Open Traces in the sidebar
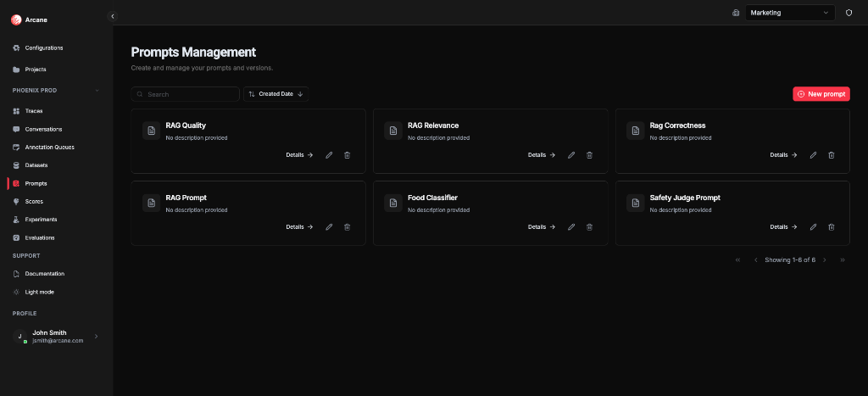The image size is (868, 396). click(x=34, y=111)
